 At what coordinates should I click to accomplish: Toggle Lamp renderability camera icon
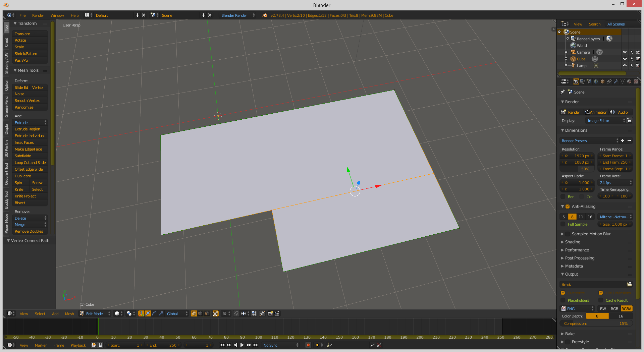tap(638, 65)
